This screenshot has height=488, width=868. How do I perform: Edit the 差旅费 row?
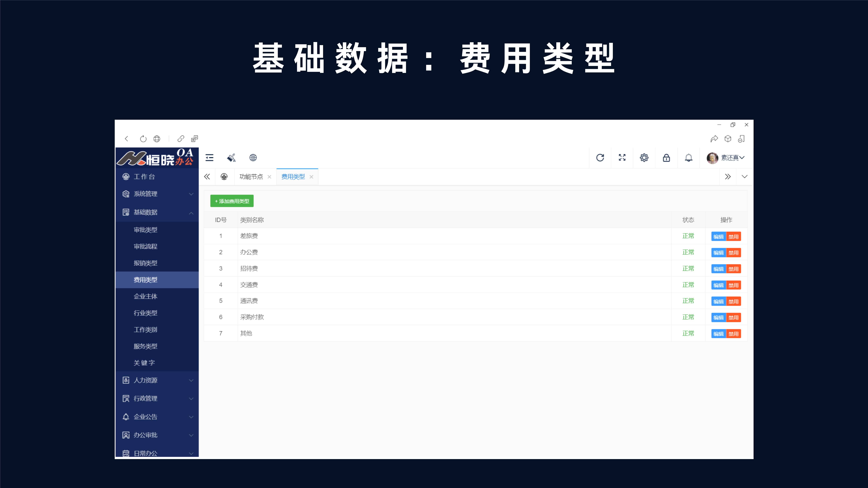pyautogui.click(x=718, y=236)
